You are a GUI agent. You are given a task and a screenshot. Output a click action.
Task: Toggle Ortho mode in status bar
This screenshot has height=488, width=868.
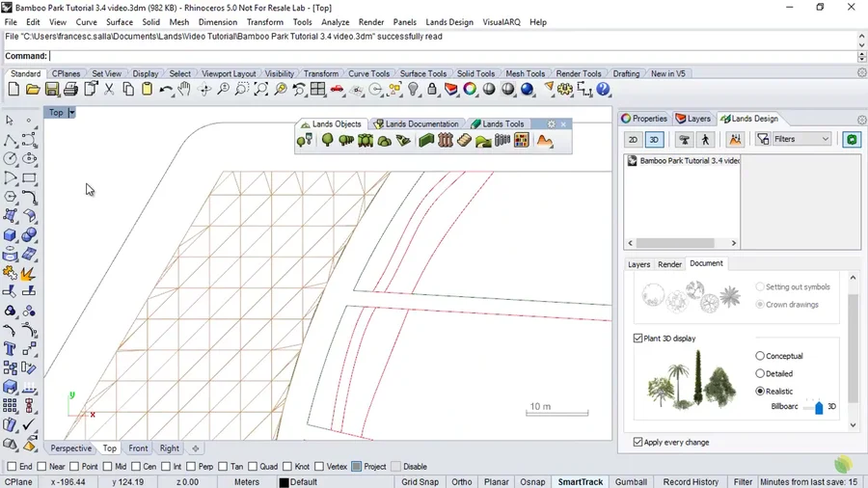point(462,482)
